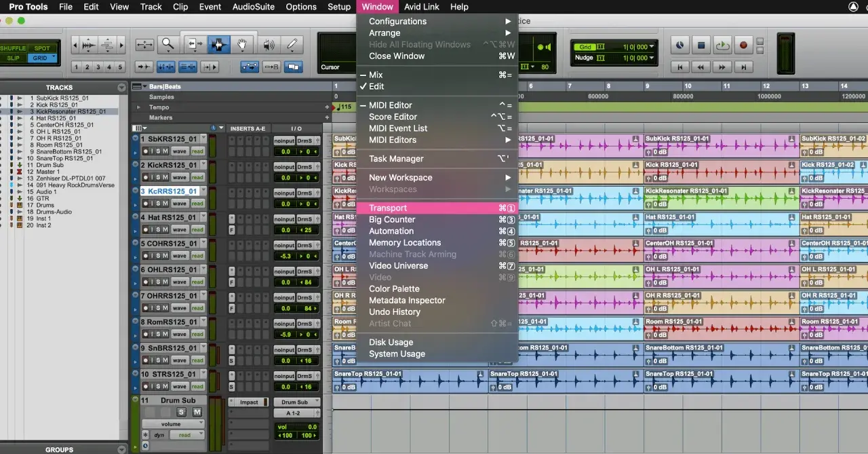Click noinput selector on track 8 RomRS125_01
The width and height of the screenshot is (868, 454).
pos(284,324)
